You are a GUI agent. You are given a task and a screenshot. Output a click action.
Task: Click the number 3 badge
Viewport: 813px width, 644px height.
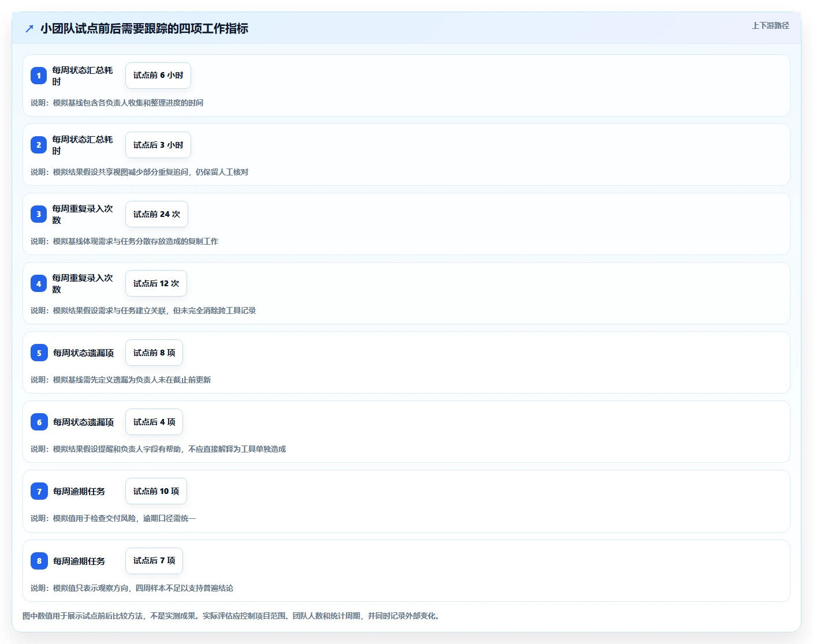point(39,214)
